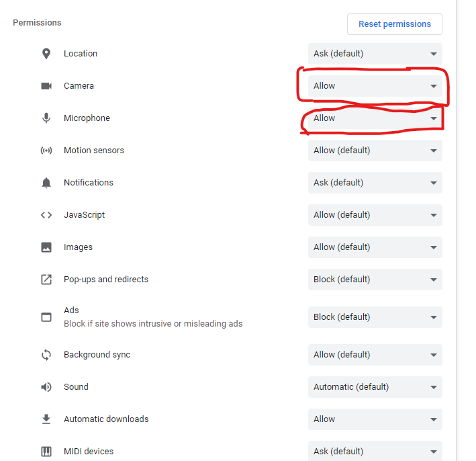Click the Notifications bell icon

[x=46, y=183]
